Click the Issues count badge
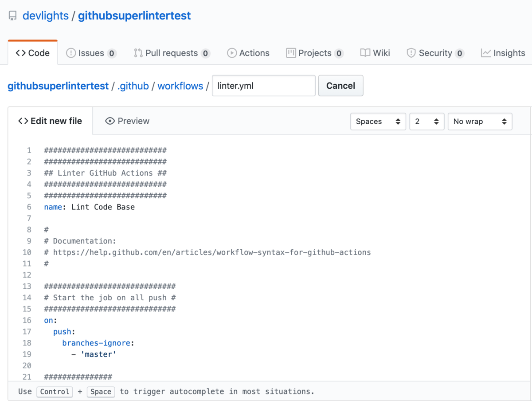The height and width of the screenshot is (401, 532). click(112, 54)
